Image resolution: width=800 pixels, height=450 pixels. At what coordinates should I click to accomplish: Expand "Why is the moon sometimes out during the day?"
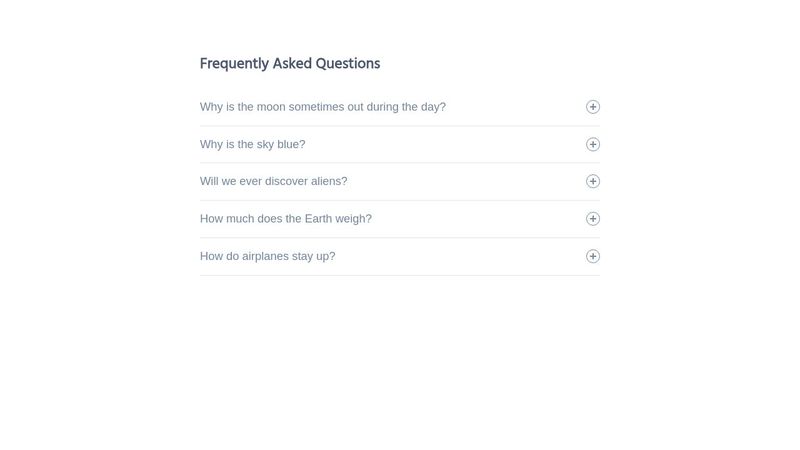[322, 107]
